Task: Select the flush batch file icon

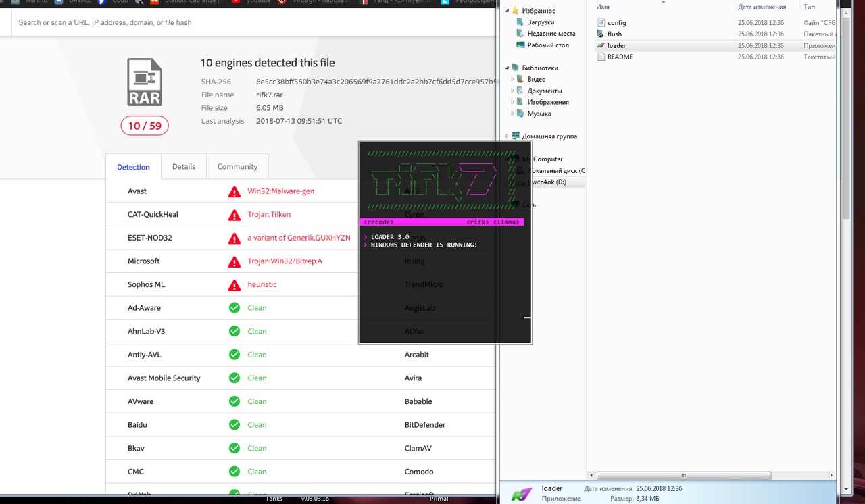Action: 601,34
